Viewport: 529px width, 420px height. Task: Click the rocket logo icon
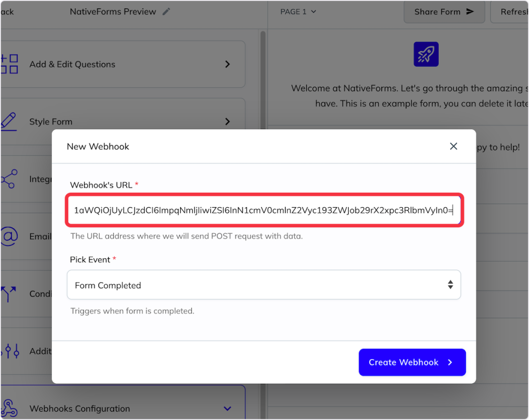tap(426, 54)
